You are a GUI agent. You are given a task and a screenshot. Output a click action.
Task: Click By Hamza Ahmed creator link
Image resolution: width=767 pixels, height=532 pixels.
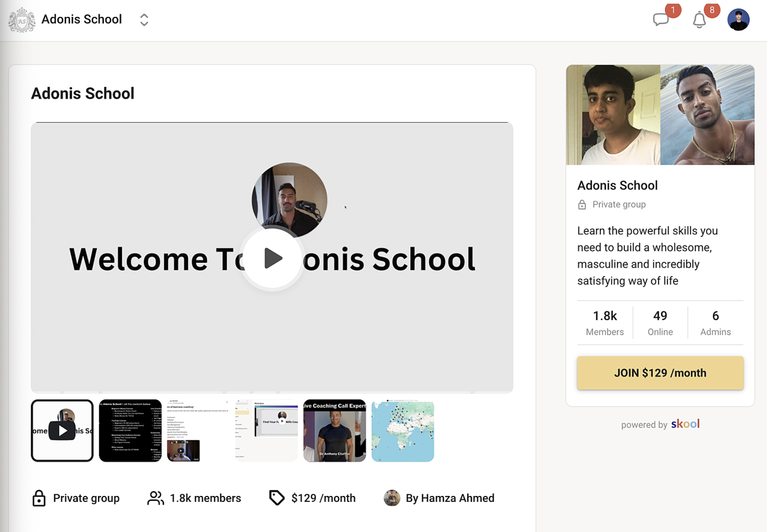[x=450, y=498]
